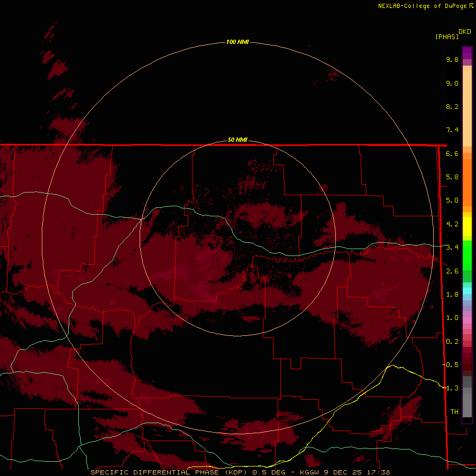Viewport: 476px width, 476px height.
Task: Click the purple top segment of color bar
Action: pyautogui.click(x=467, y=53)
